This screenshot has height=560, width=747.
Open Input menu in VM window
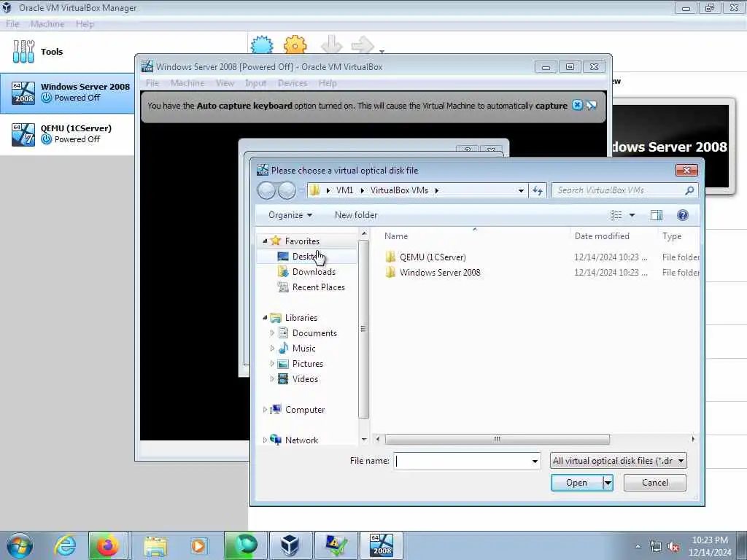(256, 83)
